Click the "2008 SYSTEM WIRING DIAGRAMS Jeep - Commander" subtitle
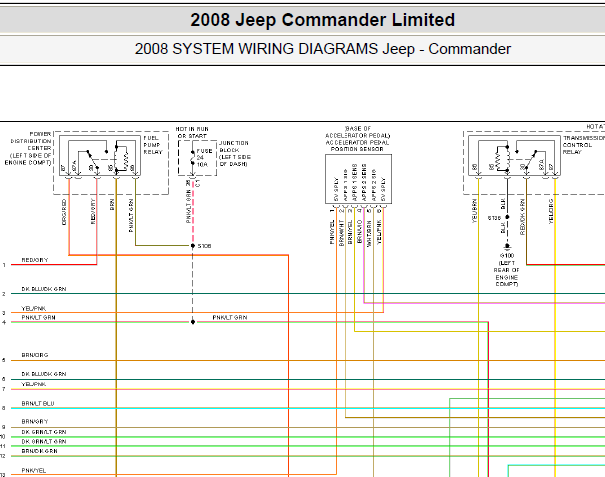 pos(323,49)
